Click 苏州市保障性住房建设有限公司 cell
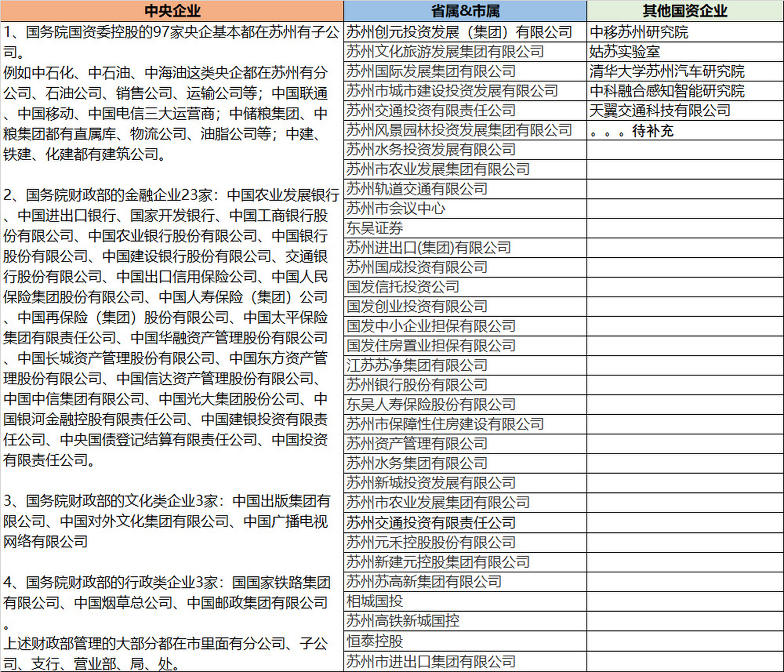 (x=465, y=424)
